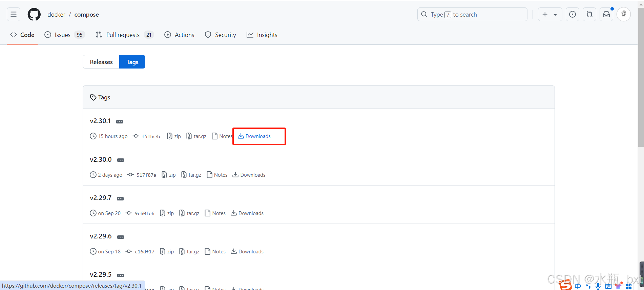Click the Sogou input method S icon
The width and height of the screenshot is (644, 290).
pos(565,285)
